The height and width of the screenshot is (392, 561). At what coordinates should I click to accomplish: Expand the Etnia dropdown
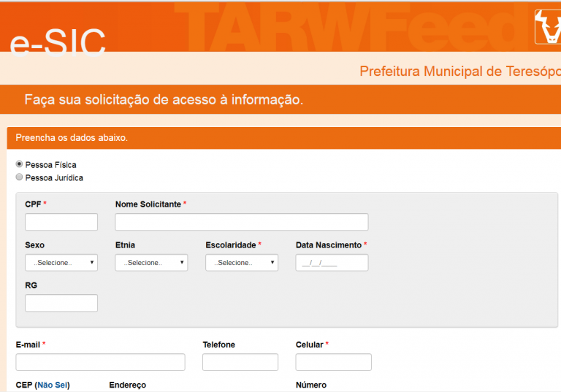click(151, 262)
